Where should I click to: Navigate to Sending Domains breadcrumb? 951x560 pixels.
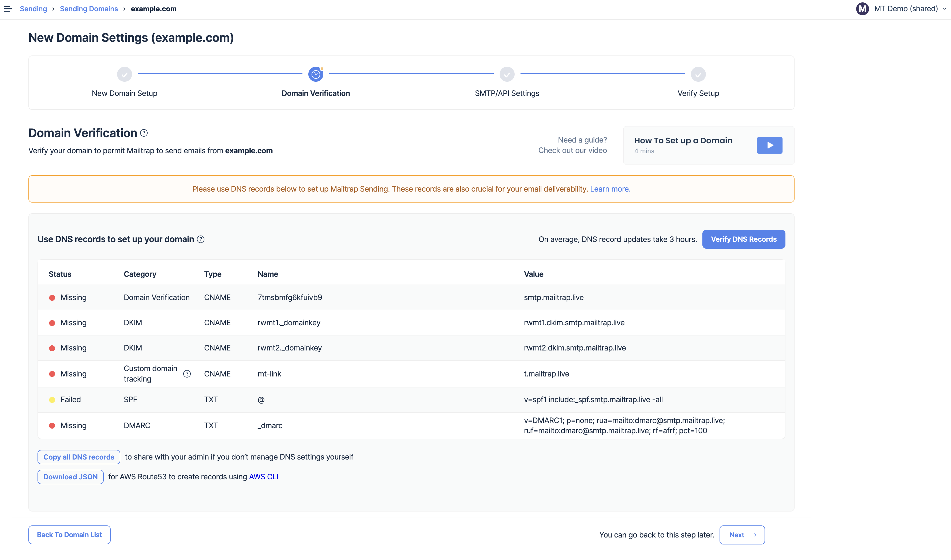pos(89,8)
